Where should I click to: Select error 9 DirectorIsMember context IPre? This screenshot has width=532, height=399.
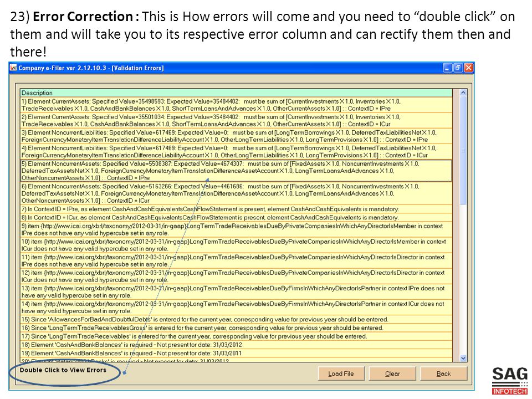pos(236,229)
